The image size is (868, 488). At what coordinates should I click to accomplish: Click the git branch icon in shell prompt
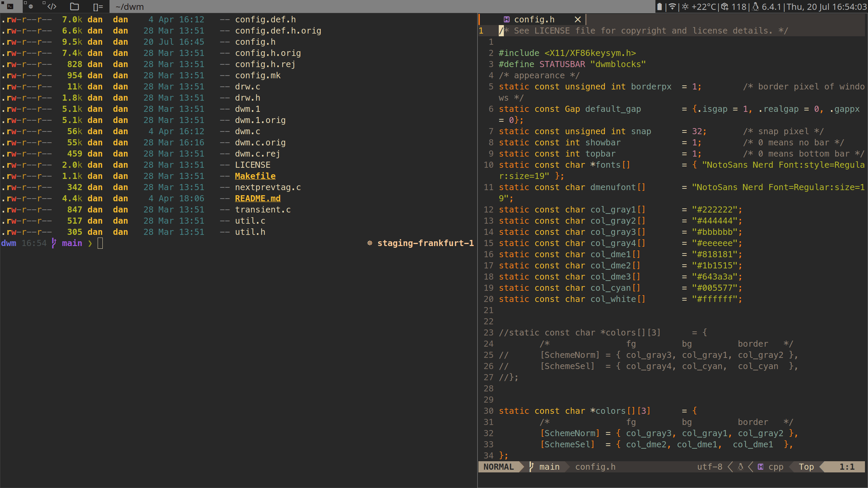(54, 243)
